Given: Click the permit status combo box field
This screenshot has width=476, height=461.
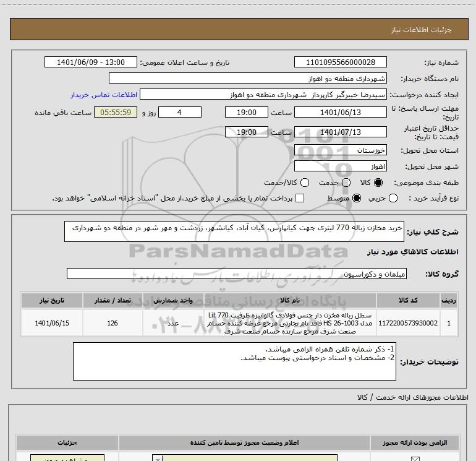Looking at the screenshot, I should click(x=245, y=458).
